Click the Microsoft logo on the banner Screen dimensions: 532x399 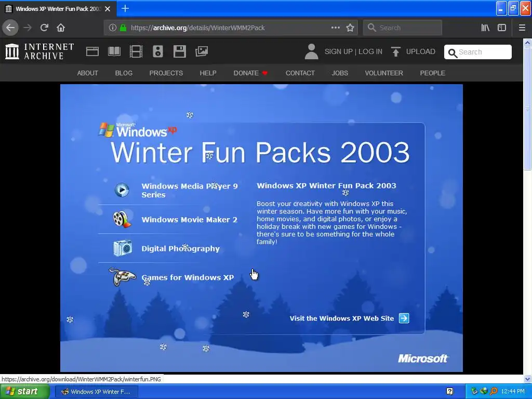tap(423, 358)
